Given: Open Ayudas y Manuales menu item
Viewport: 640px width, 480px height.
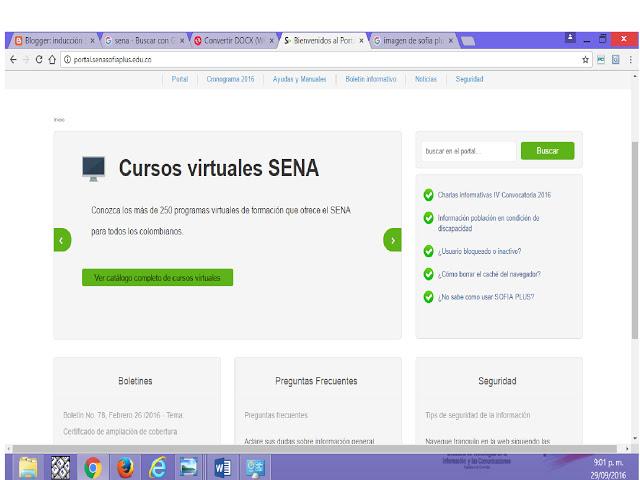Looking at the screenshot, I should pos(299,79).
